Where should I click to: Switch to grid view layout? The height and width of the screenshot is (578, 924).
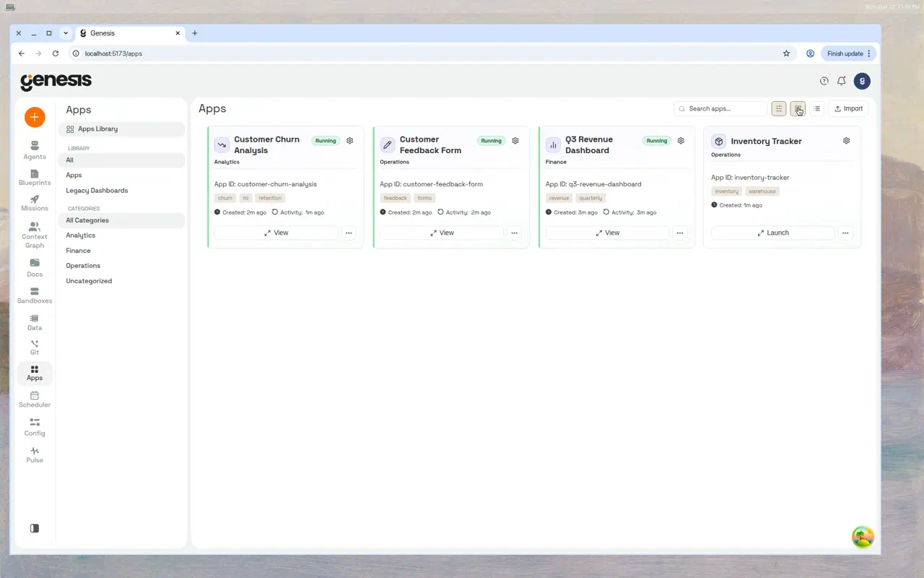point(798,108)
